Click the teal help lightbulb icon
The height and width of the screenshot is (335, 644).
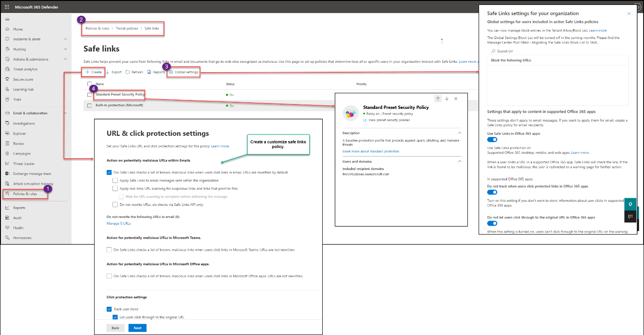(630, 204)
